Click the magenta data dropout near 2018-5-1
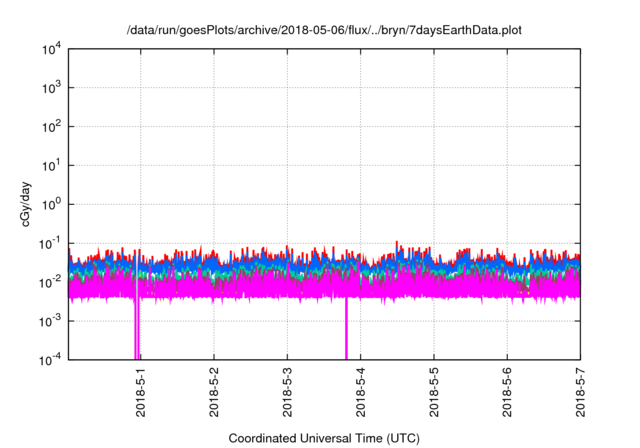This screenshot has width=640, height=448. pyautogui.click(x=137, y=328)
